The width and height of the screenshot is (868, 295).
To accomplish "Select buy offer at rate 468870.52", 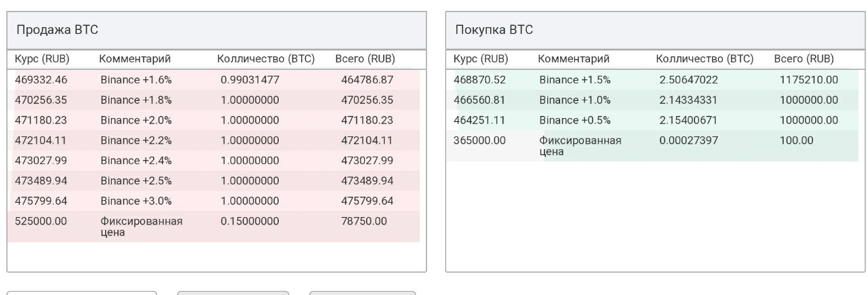I will [x=652, y=80].
